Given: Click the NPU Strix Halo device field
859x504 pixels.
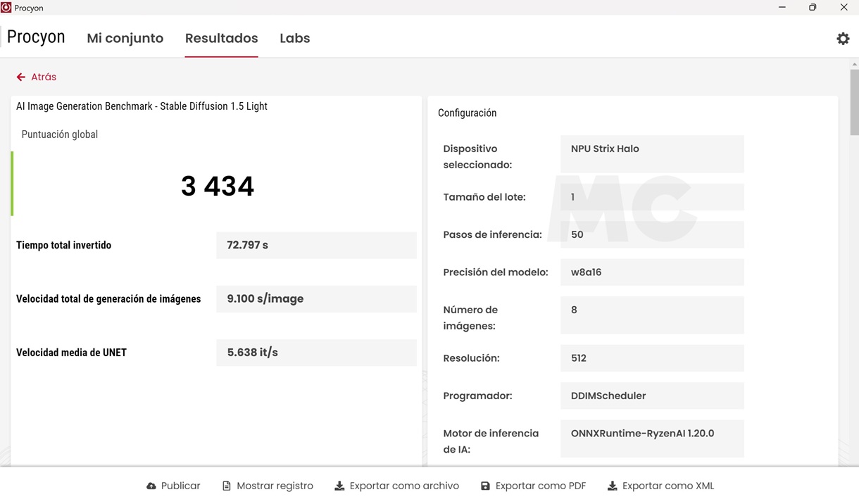Looking at the screenshot, I should (651, 153).
